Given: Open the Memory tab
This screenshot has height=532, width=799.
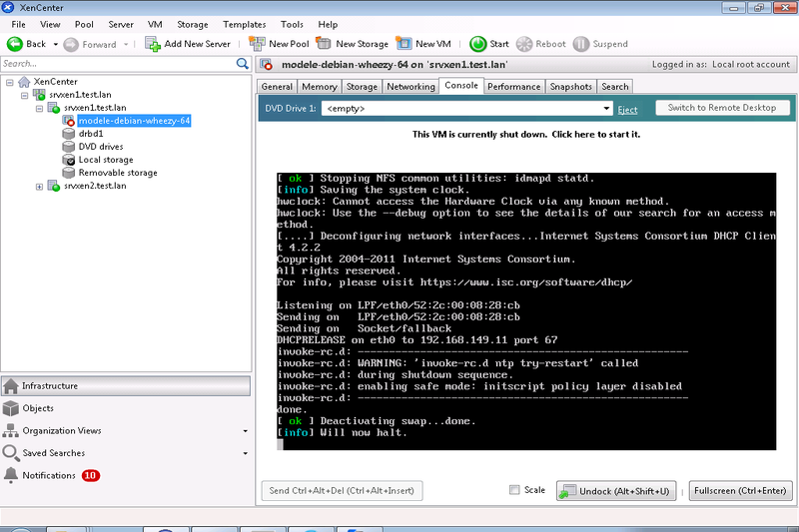Looking at the screenshot, I should [x=319, y=87].
